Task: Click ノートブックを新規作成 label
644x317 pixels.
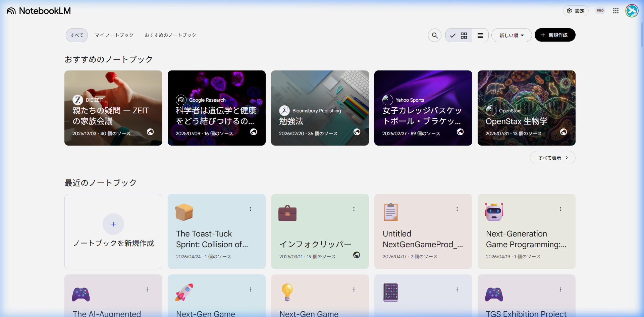Action: coord(113,243)
